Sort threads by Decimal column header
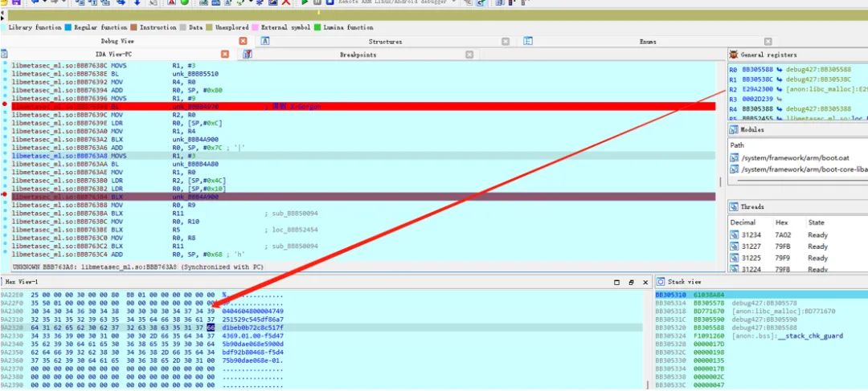Viewport: 868px width, 391px height. click(743, 222)
